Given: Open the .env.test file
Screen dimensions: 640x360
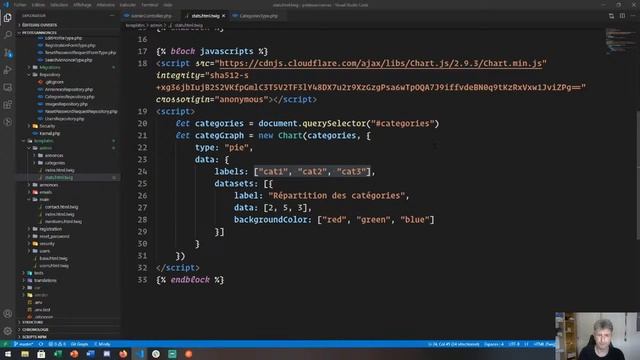Looking at the screenshot, I should pos(42,310).
